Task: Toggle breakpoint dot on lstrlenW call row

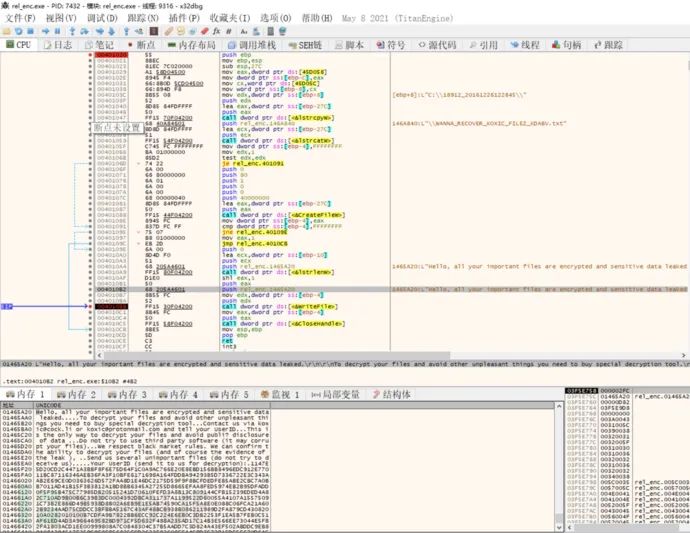Action: [x=90, y=272]
